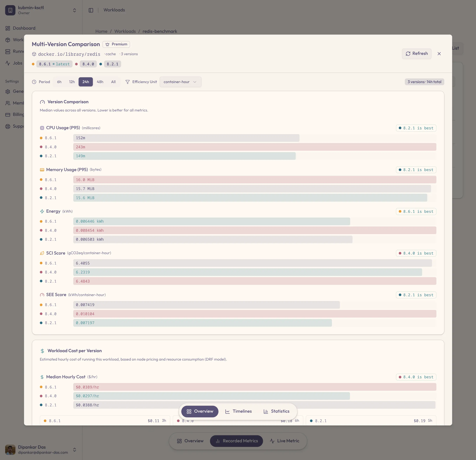
Task: Expand the kubmin-ksctl workspace switcher
Action: (x=74, y=10)
